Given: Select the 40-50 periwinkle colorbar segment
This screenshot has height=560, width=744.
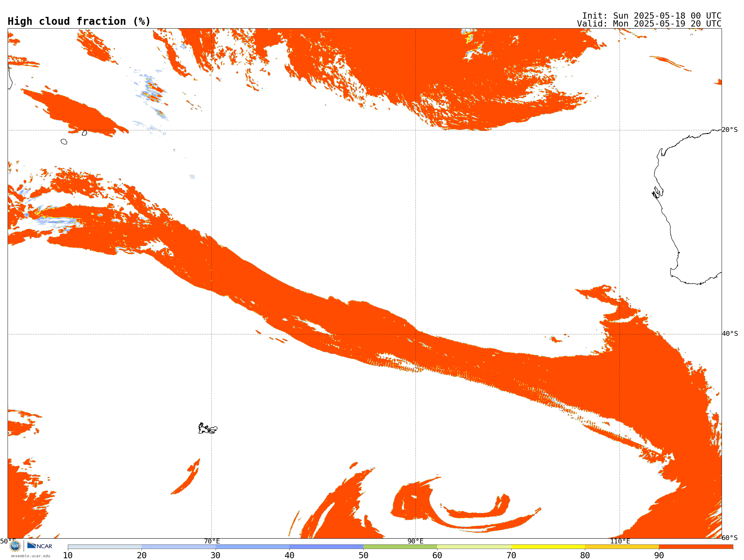Looking at the screenshot, I should click(x=326, y=547).
